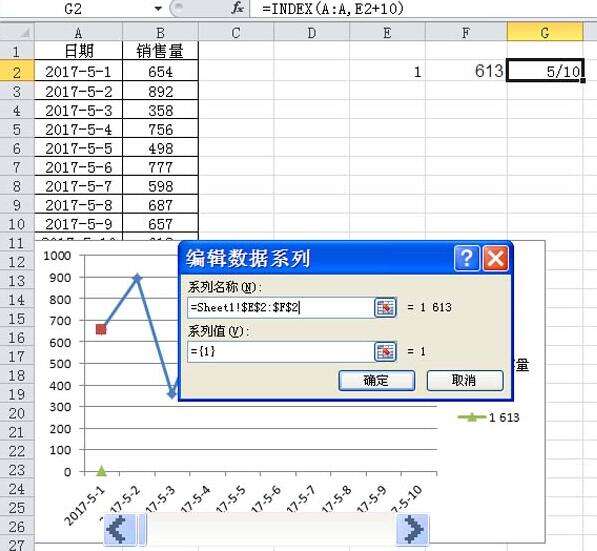Click the y-axis label 1000
Viewport: 597px width, 551px height.
tap(57, 256)
